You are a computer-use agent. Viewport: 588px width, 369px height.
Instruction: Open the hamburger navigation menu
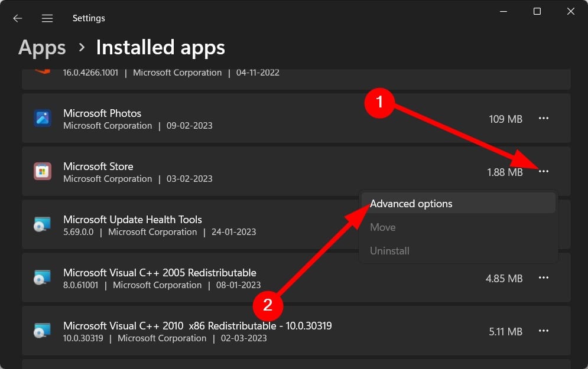pyautogui.click(x=47, y=18)
